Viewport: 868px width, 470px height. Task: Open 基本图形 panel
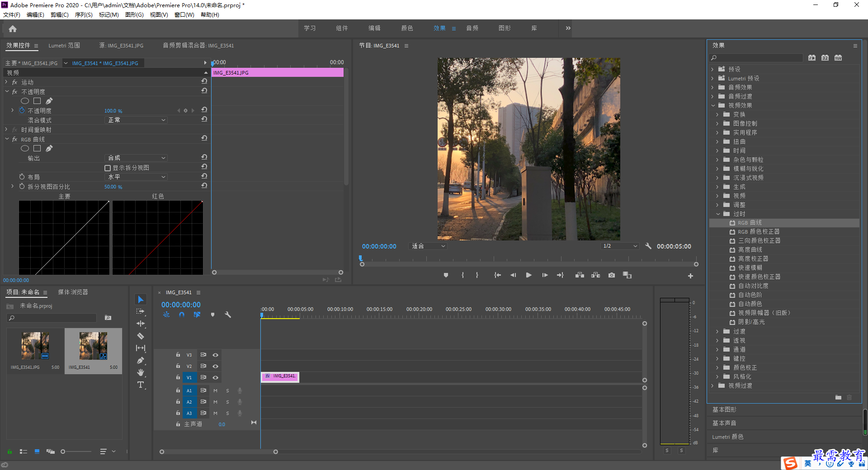(x=724, y=409)
